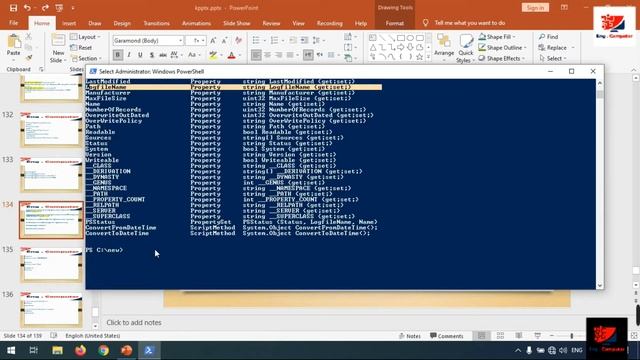Open Comments pane from status bar
Viewport: 640px width, 360px height.
pos(447,336)
